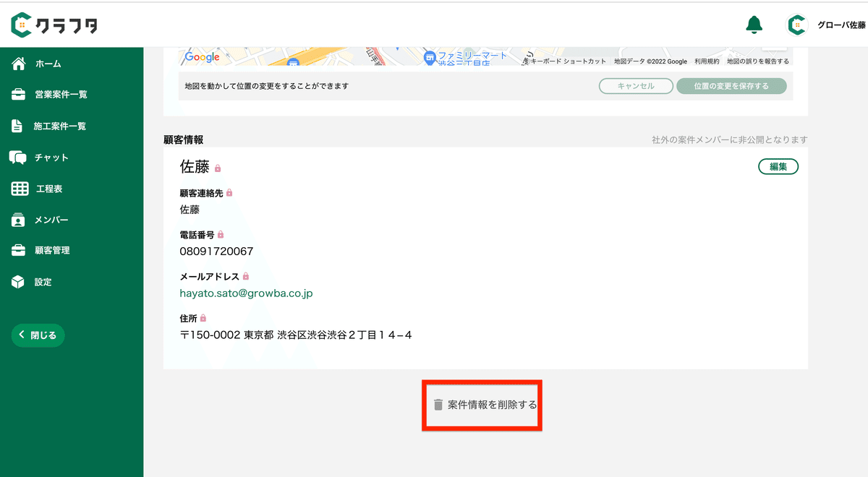
Task: Click the 営業案件一覧 briefcase icon
Action: 19,95
